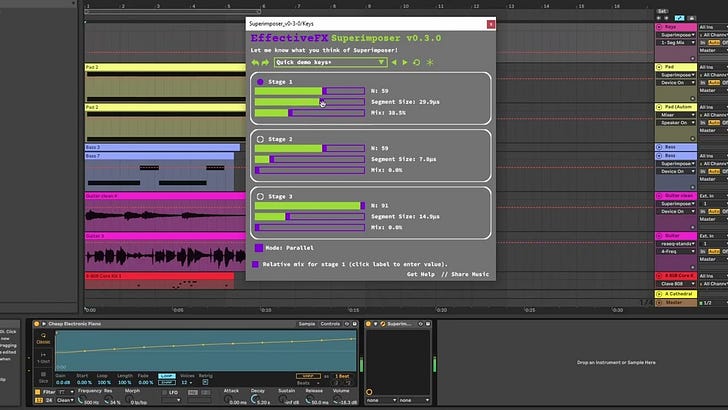Select Slice mode in Simpler

43,377
